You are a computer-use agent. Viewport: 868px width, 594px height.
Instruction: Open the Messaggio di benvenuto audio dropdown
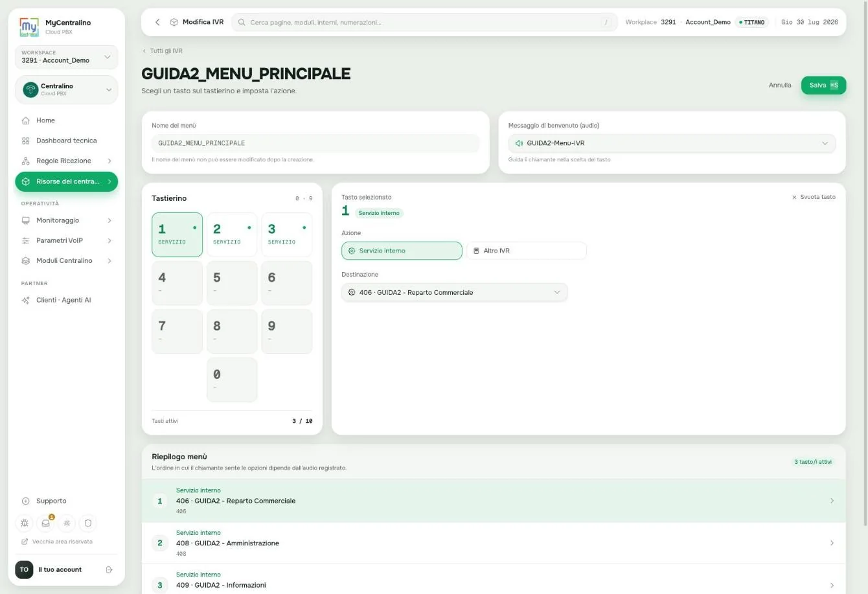point(672,143)
